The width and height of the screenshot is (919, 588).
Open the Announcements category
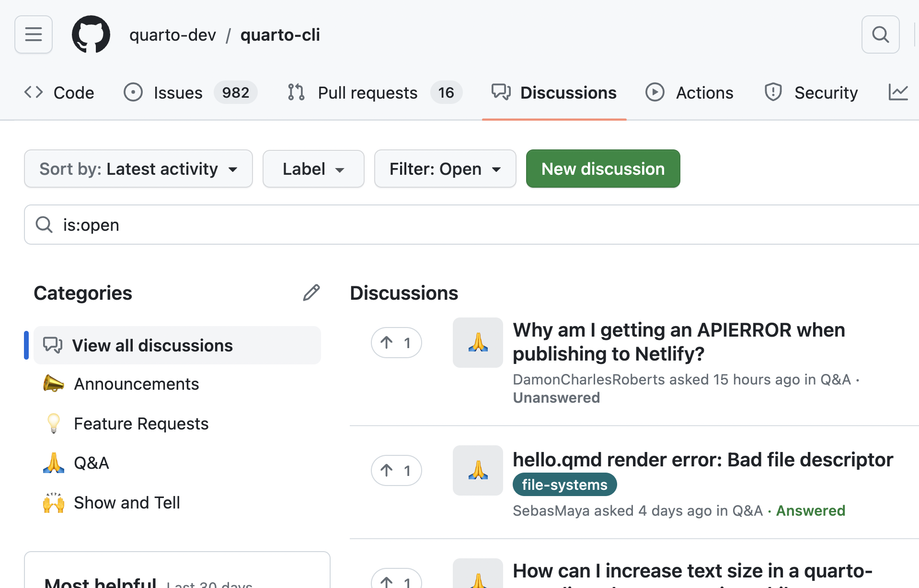click(x=136, y=384)
